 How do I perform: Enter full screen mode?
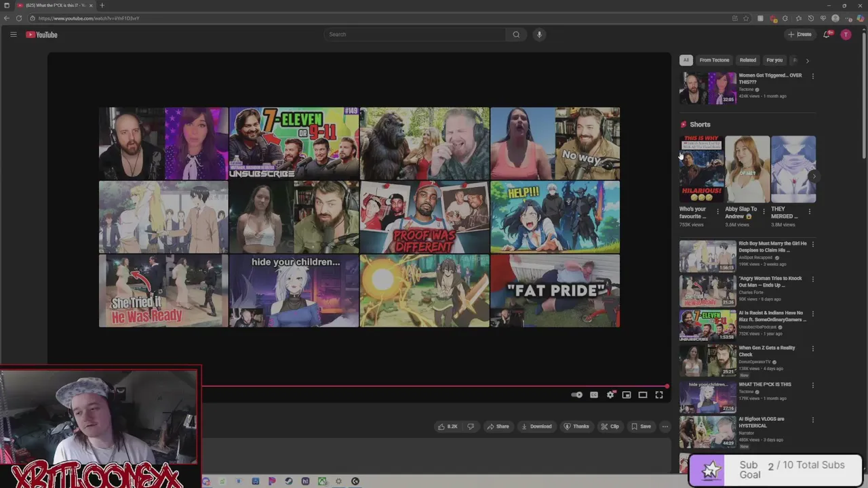click(659, 394)
